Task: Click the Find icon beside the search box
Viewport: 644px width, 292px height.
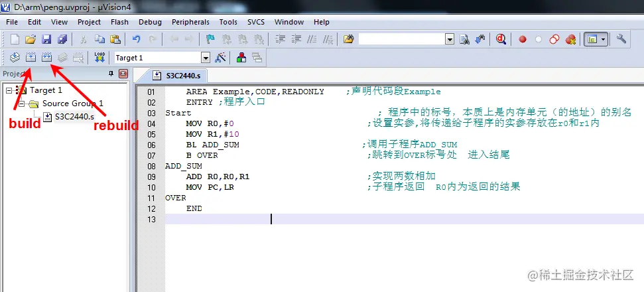Action: point(464,39)
